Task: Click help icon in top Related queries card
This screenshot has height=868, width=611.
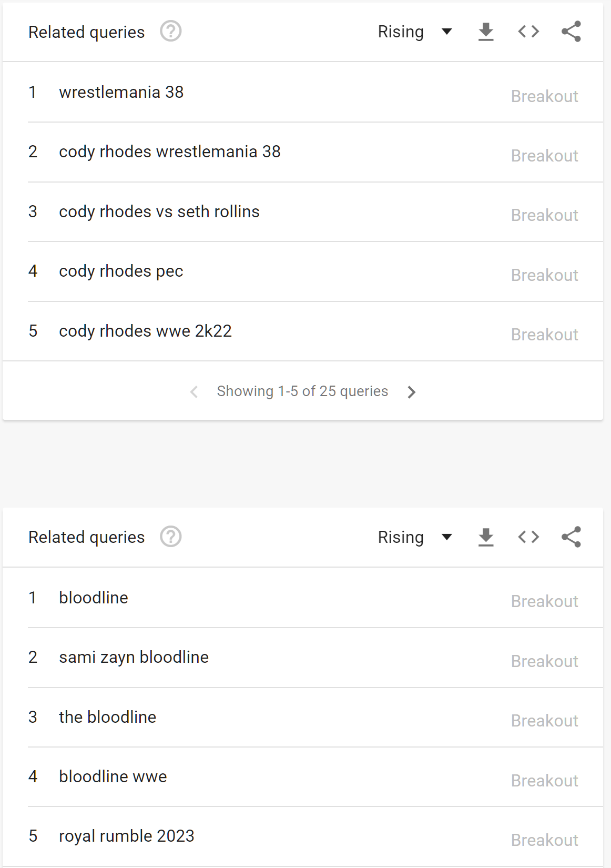Action: [x=171, y=32]
